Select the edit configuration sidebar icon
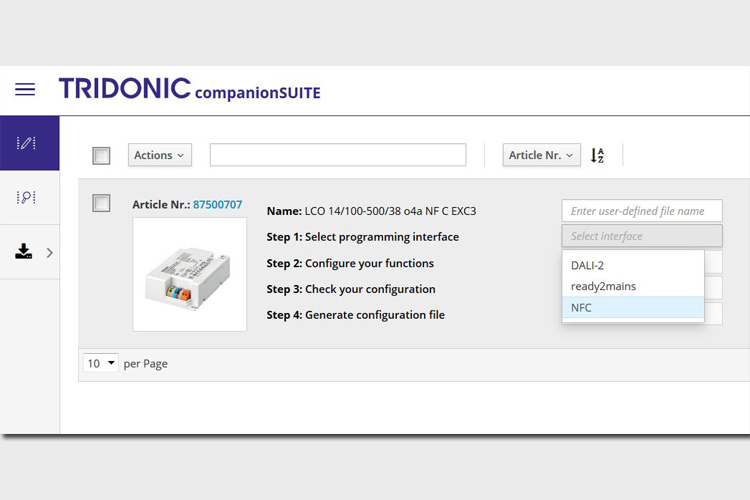Viewport: 750px width, 500px height. (x=26, y=143)
